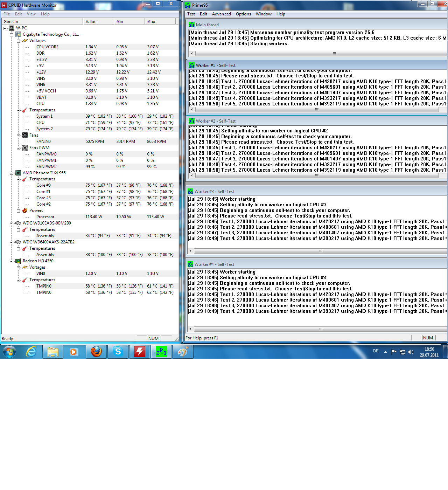Collapse the AMD Phenom II X4 955 node

click(12, 173)
